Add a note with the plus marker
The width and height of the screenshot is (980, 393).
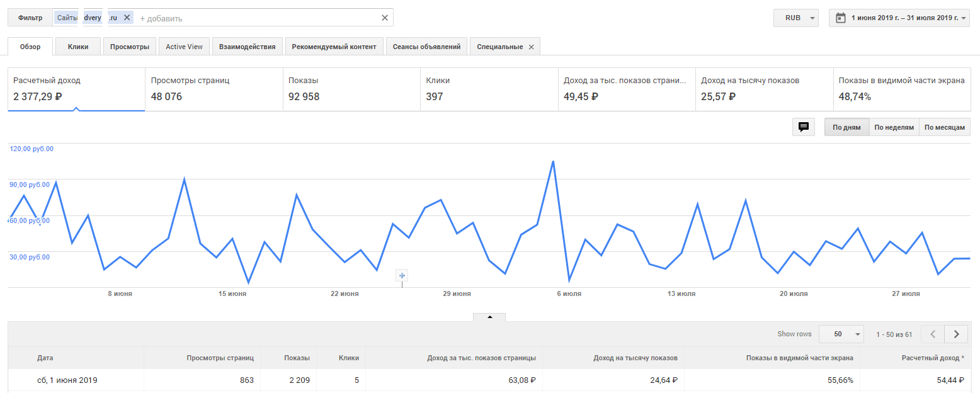(x=402, y=275)
